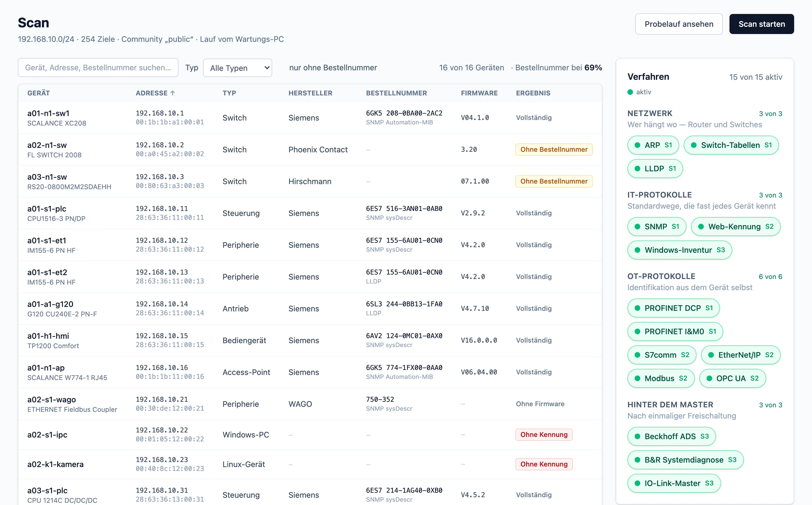Toggle the OPC UA procedure chip
The height and width of the screenshot is (505, 812).
click(732, 378)
